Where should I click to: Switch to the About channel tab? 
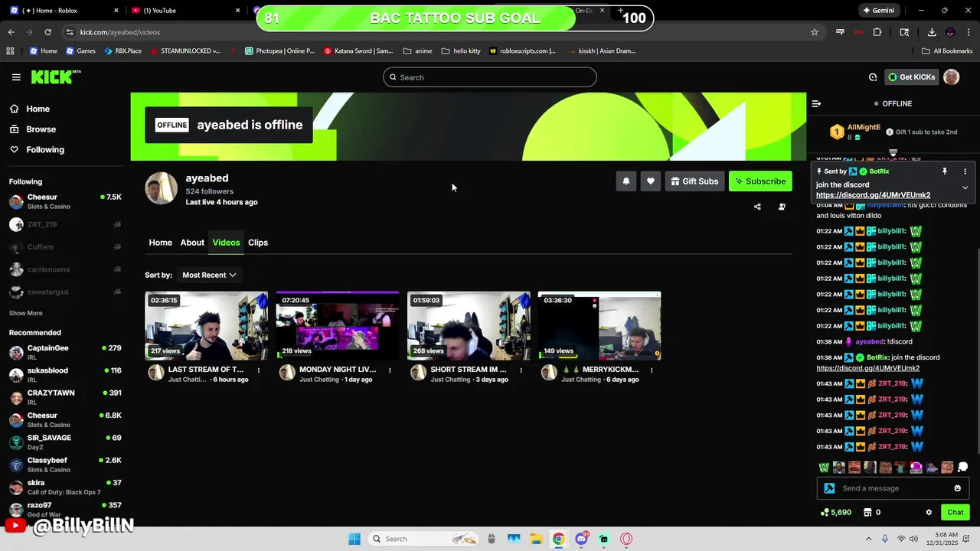pyautogui.click(x=192, y=243)
